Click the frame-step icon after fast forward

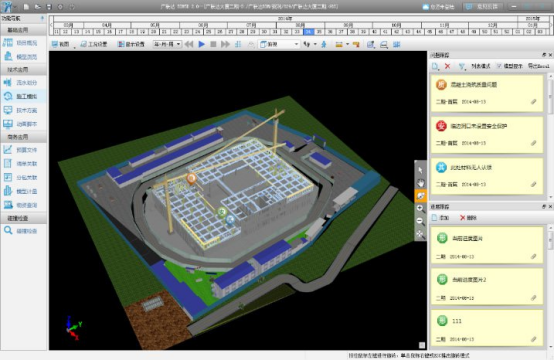pyautogui.click(x=238, y=45)
